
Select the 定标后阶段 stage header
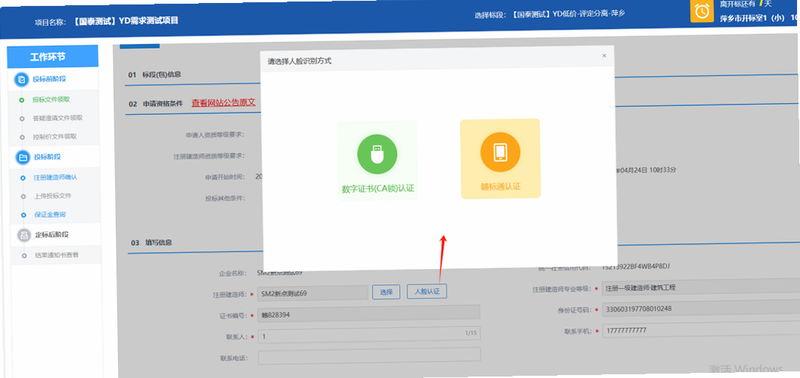coord(52,235)
